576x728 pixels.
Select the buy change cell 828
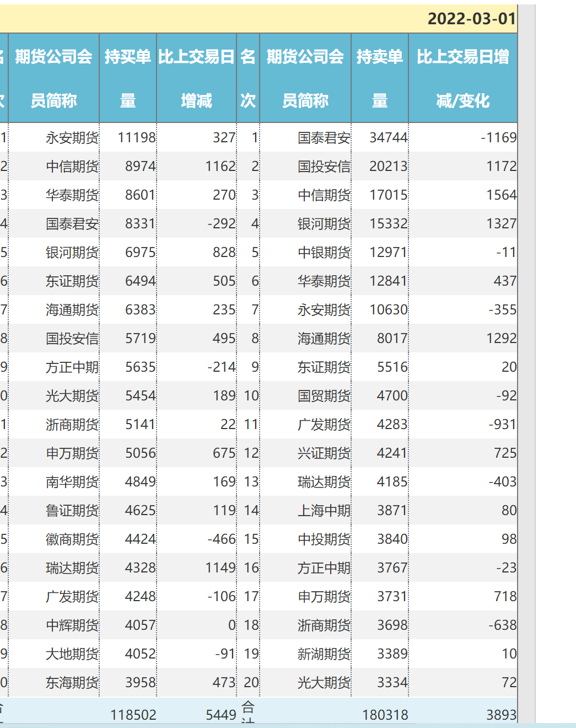point(196,252)
